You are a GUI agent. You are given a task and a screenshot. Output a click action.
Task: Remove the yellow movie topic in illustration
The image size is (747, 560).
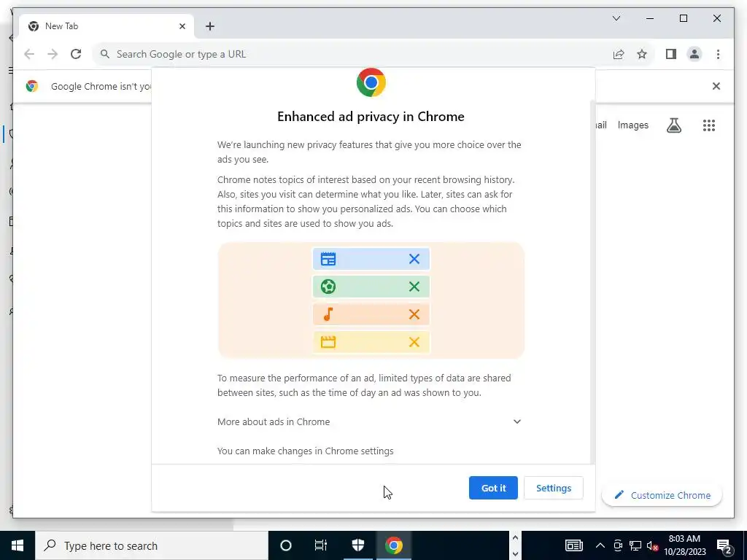tap(414, 342)
